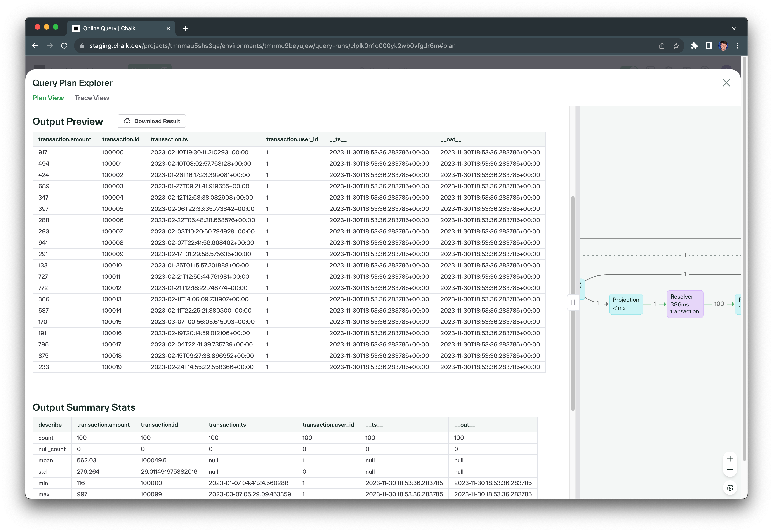This screenshot has width=773, height=532.
Task: Click the browser back arrow
Action: click(x=35, y=46)
